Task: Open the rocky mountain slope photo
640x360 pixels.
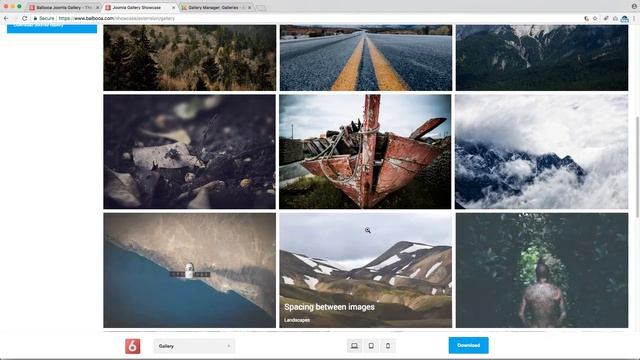Action: pyautogui.click(x=542, y=58)
